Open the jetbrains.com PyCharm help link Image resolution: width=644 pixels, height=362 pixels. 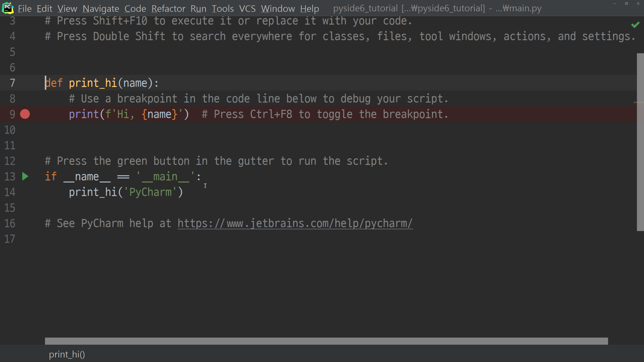295,223
